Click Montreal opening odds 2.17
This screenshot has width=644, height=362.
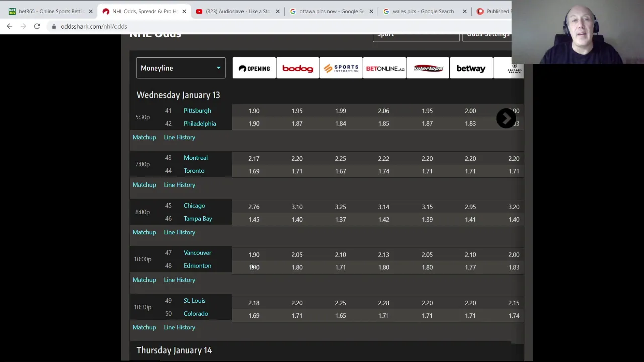(x=254, y=158)
